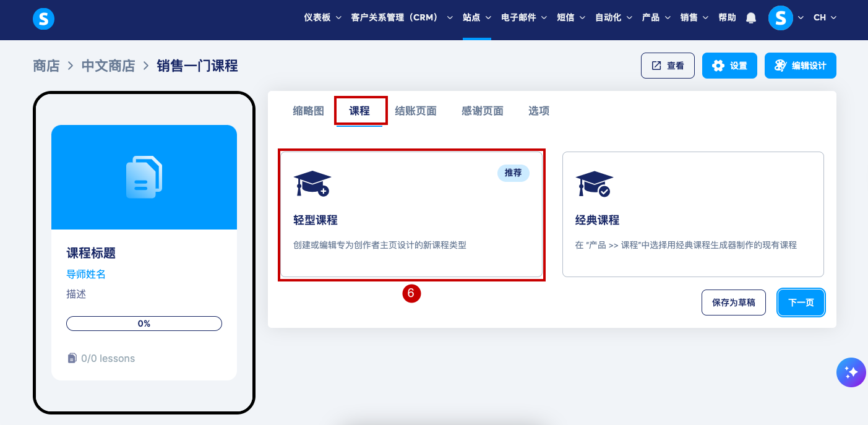Expand the 客户关系管理（CRM） menu
This screenshot has width=868, height=425.
(x=402, y=17)
